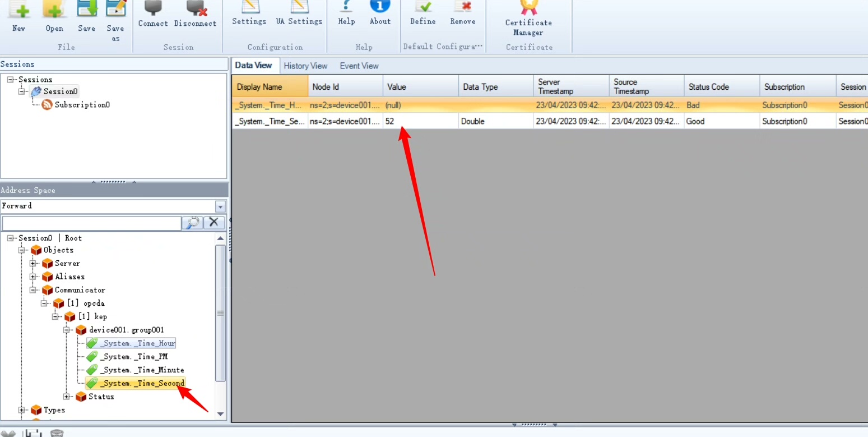This screenshot has width=868, height=437.
Task: Collapse the Communicator node
Action: pos(33,290)
